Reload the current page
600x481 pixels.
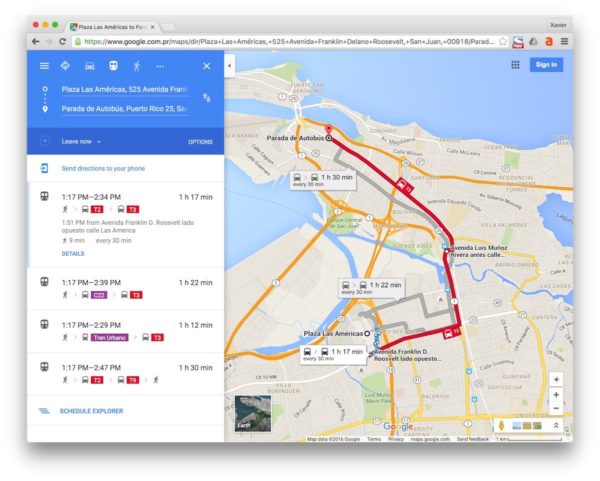coord(62,42)
